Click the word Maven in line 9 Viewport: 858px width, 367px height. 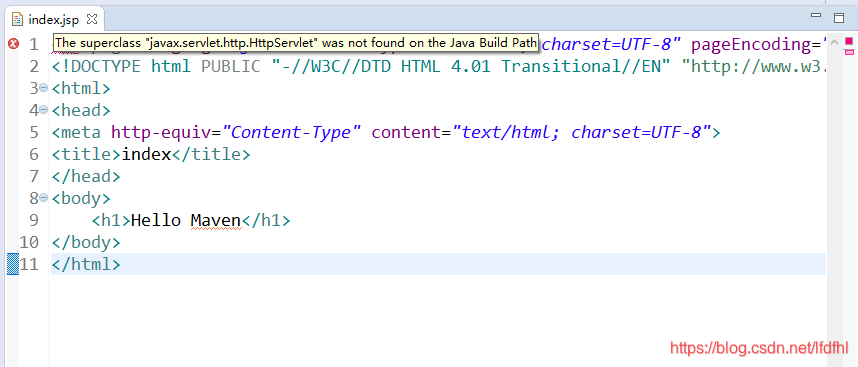tap(216, 220)
